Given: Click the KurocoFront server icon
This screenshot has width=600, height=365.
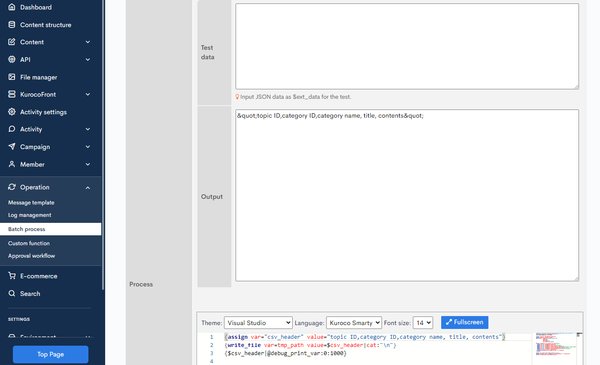Looking at the screenshot, I should tap(12, 94).
